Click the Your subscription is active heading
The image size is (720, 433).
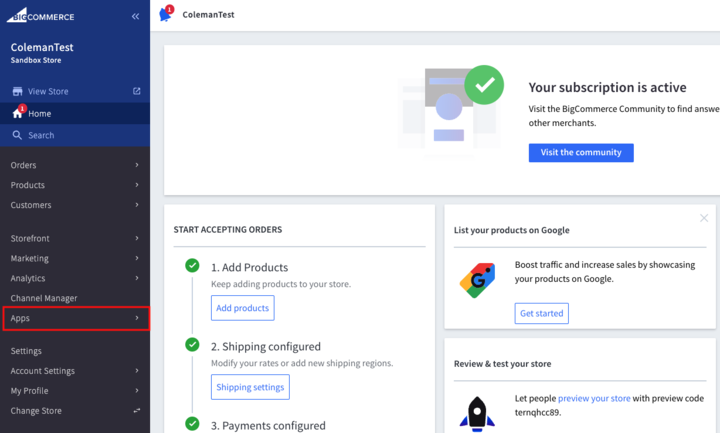pyautogui.click(x=607, y=87)
